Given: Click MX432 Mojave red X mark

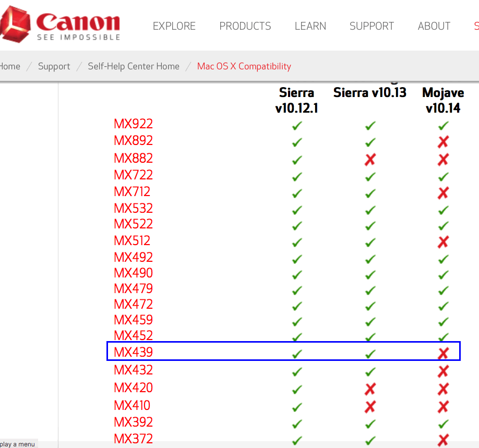Looking at the screenshot, I should (444, 371).
